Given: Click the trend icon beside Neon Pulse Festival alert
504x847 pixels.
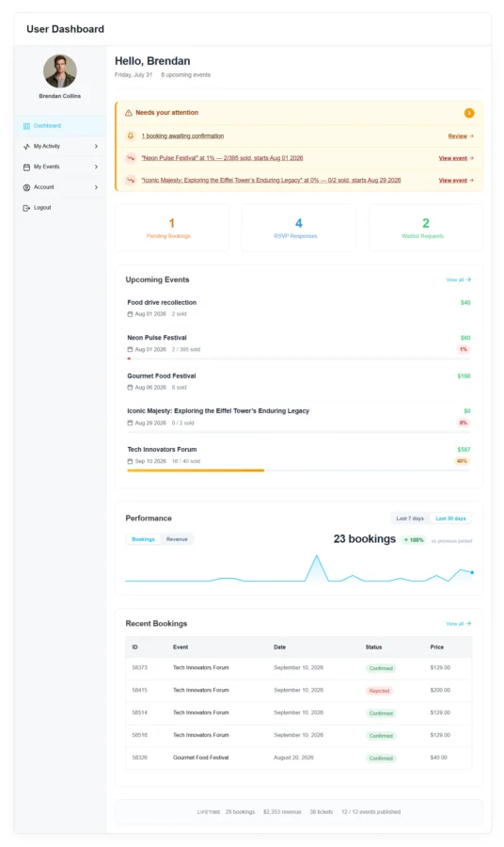Looking at the screenshot, I should point(130,158).
